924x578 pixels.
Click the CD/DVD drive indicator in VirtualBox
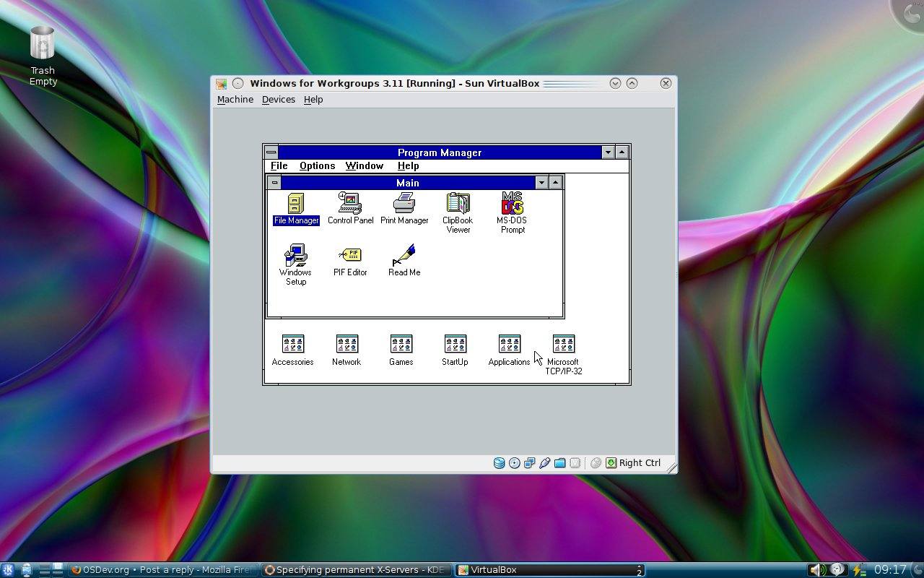(x=514, y=463)
